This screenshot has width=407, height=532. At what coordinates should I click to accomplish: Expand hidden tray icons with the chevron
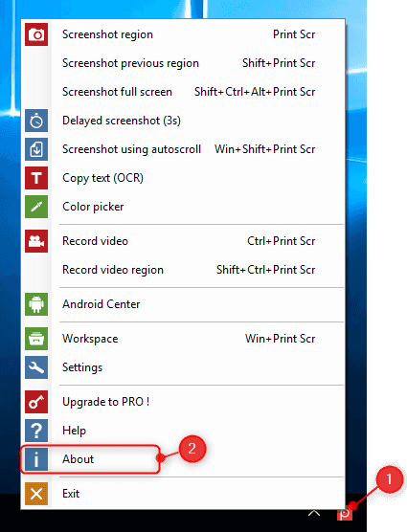pyautogui.click(x=314, y=513)
